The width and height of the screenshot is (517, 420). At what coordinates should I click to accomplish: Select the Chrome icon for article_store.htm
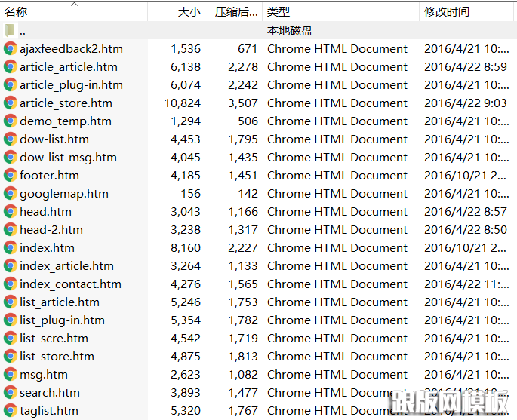10,103
